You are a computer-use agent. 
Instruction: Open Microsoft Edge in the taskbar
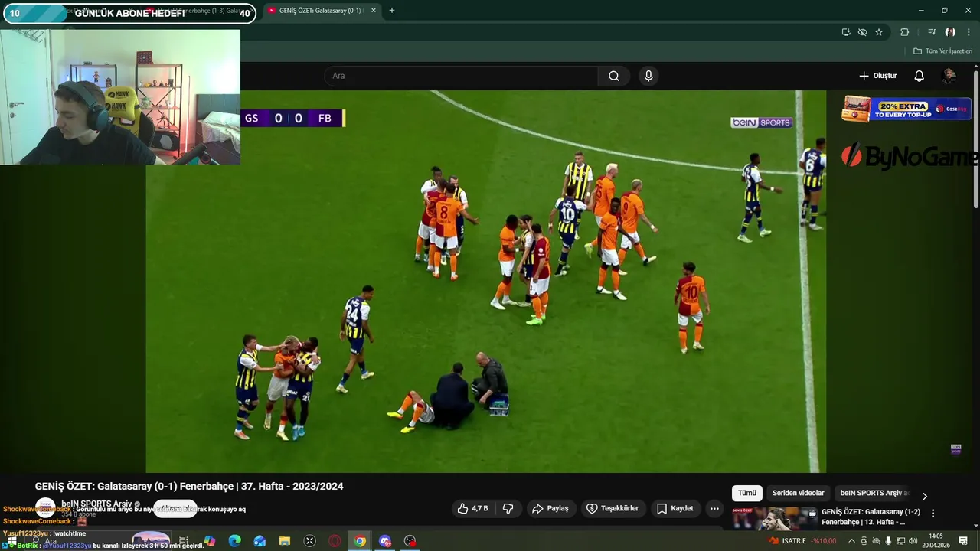[x=235, y=541]
